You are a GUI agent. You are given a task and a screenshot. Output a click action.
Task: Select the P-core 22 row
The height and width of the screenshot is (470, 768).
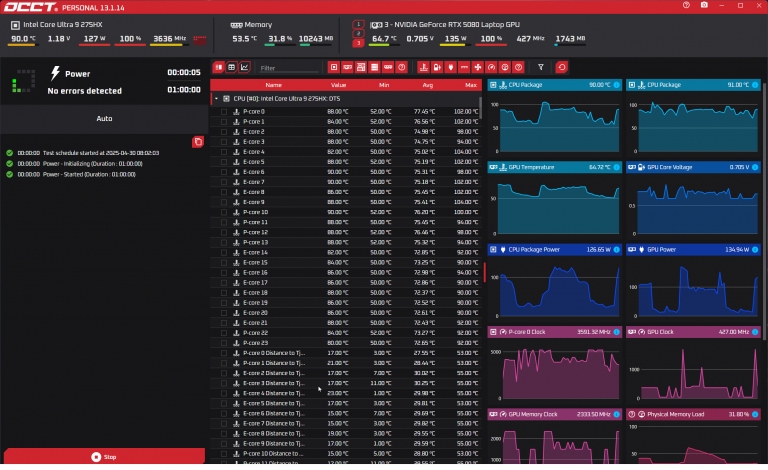click(345, 333)
